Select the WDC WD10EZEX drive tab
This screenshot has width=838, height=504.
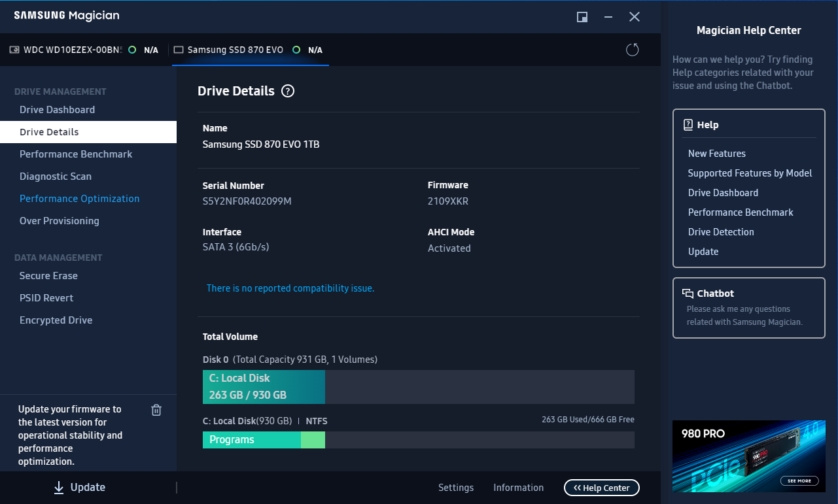click(84, 50)
